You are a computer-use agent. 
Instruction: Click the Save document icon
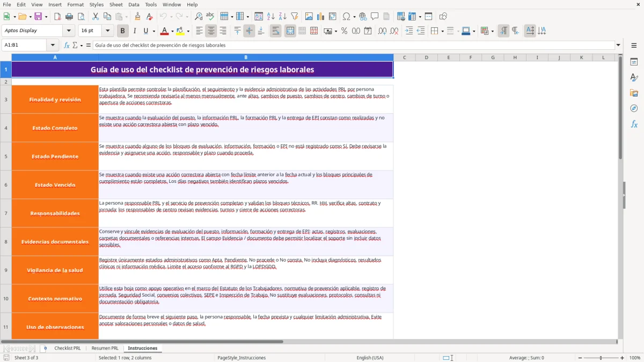point(38,17)
